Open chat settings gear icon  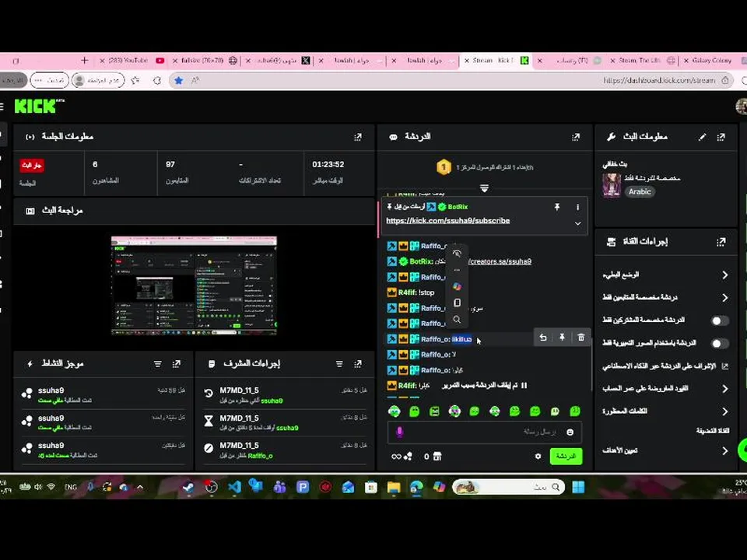click(x=538, y=457)
